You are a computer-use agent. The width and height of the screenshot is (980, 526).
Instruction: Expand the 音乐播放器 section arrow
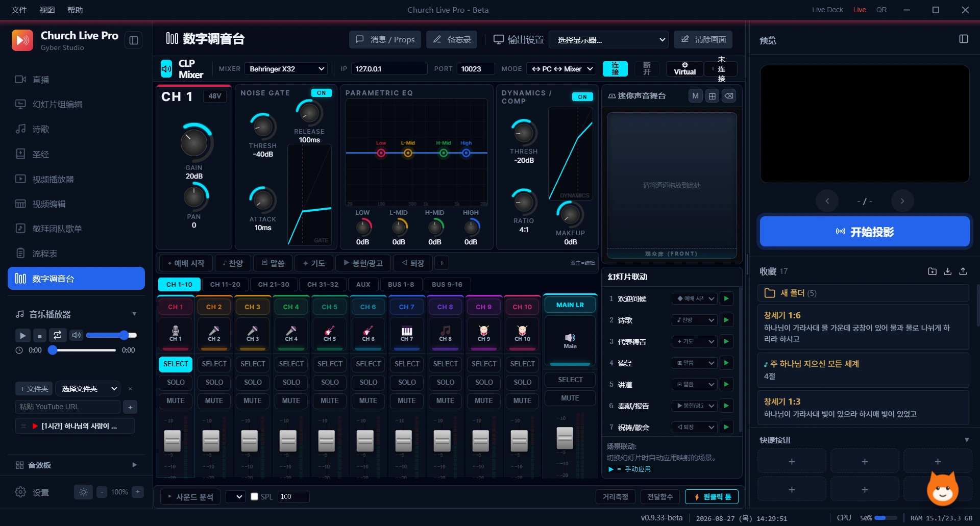[x=134, y=314]
